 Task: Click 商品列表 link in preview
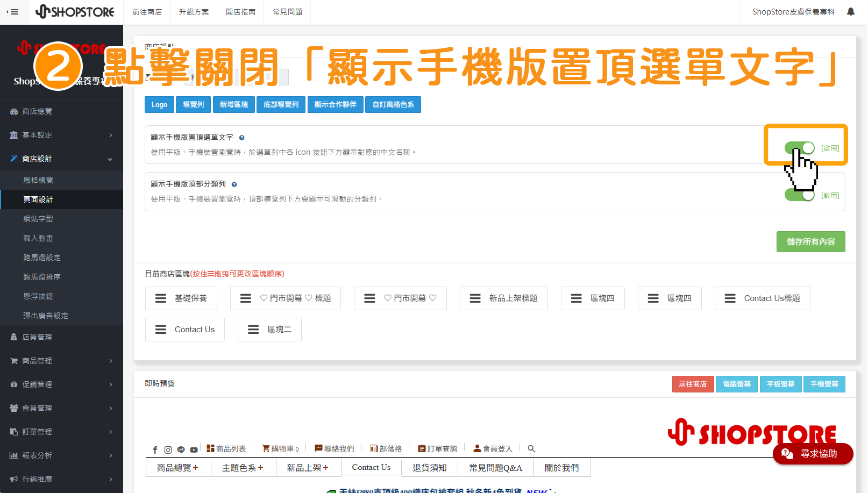(226, 448)
